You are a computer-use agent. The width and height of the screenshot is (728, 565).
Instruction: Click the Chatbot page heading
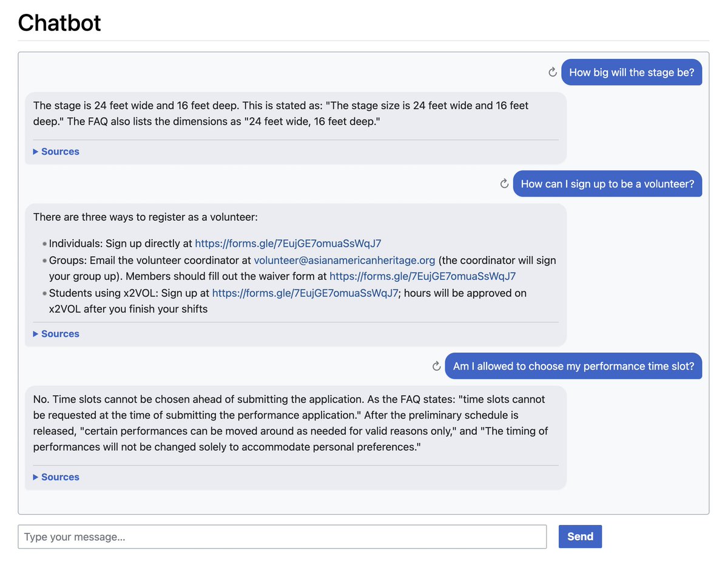[59, 22]
